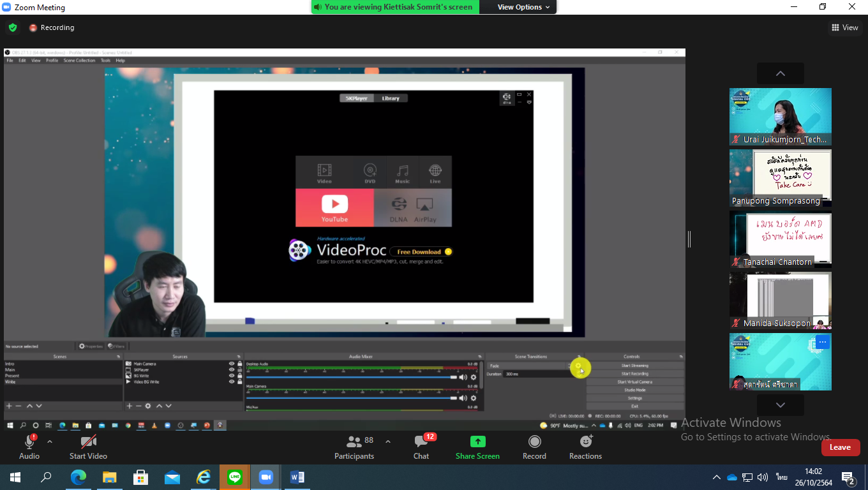Click Studio Mode in OBS Controls
The height and width of the screenshot is (490, 868).
pos(634,390)
